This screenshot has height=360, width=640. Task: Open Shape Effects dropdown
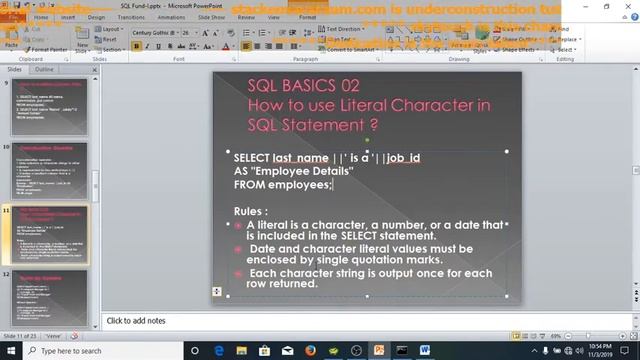[x=517, y=49]
